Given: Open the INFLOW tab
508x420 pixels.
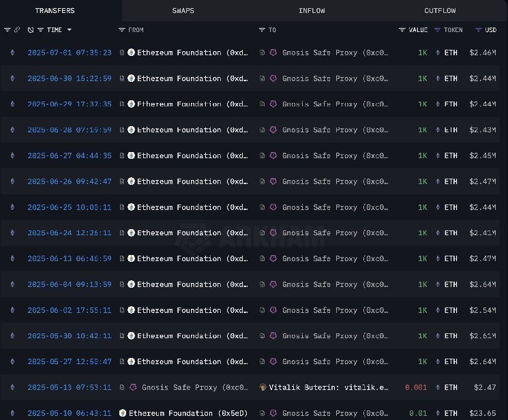Looking at the screenshot, I should (312, 11).
